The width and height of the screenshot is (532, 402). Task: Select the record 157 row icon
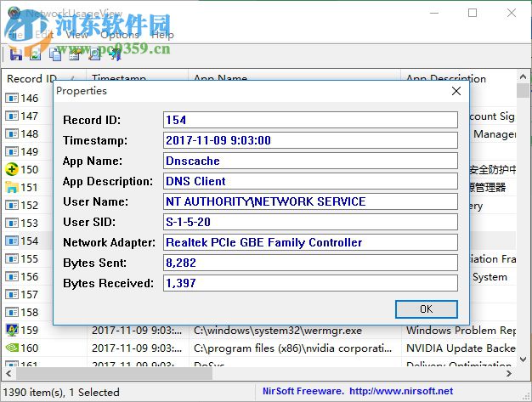click(12, 294)
